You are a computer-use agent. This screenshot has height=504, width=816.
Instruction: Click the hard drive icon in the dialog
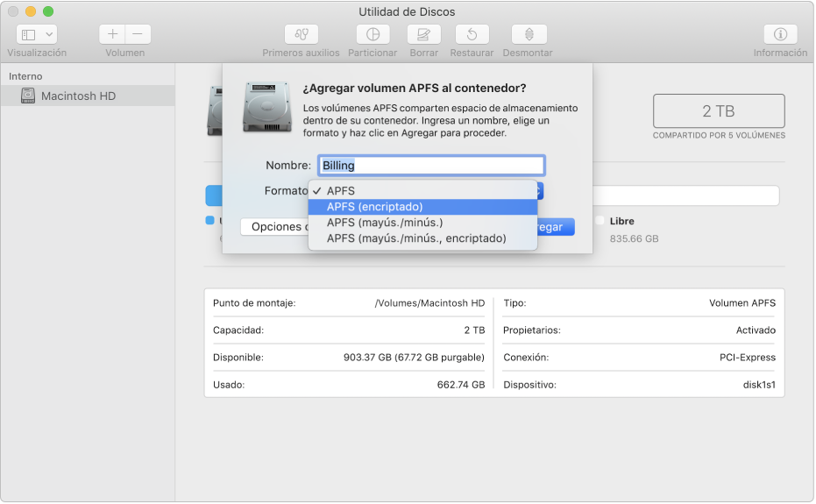[267, 107]
